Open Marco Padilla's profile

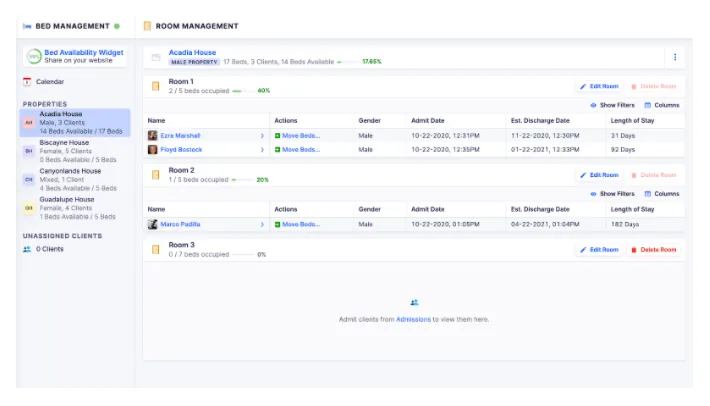180,224
